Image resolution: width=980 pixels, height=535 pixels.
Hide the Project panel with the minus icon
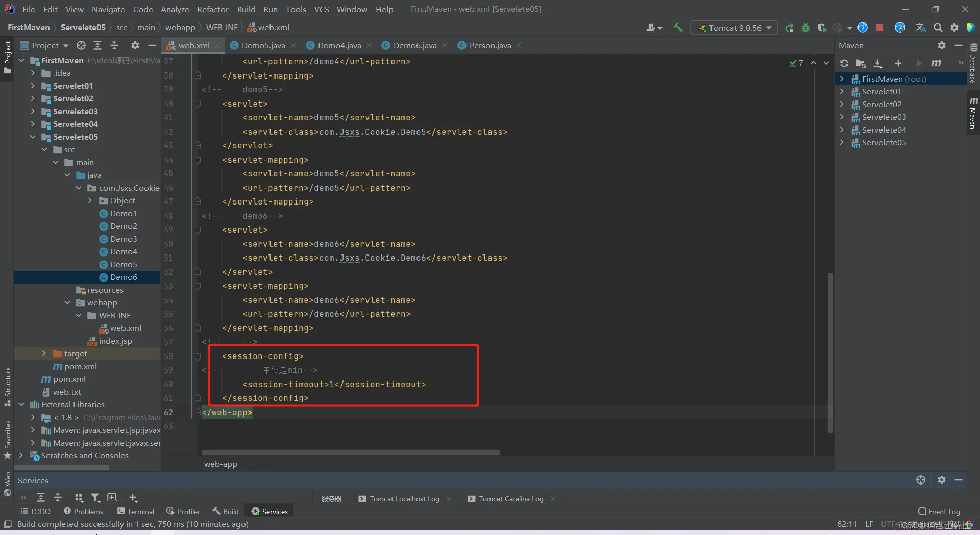(152, 45)
